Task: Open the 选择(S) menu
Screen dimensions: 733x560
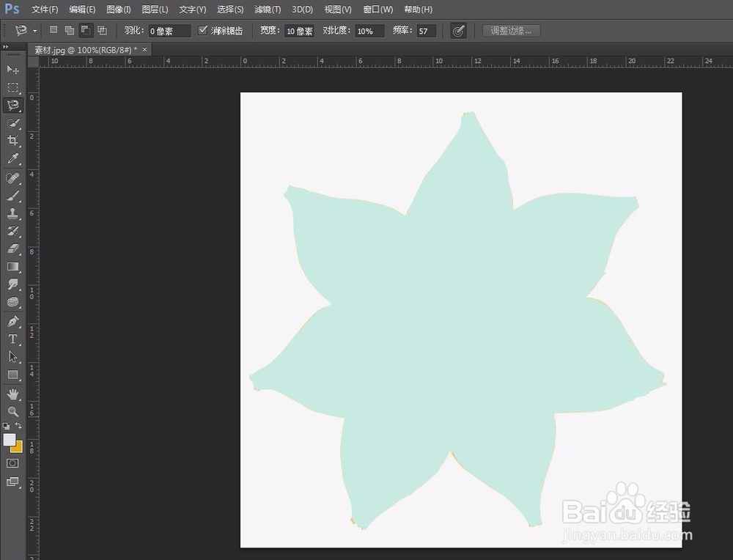Action: tap(230, 10)
